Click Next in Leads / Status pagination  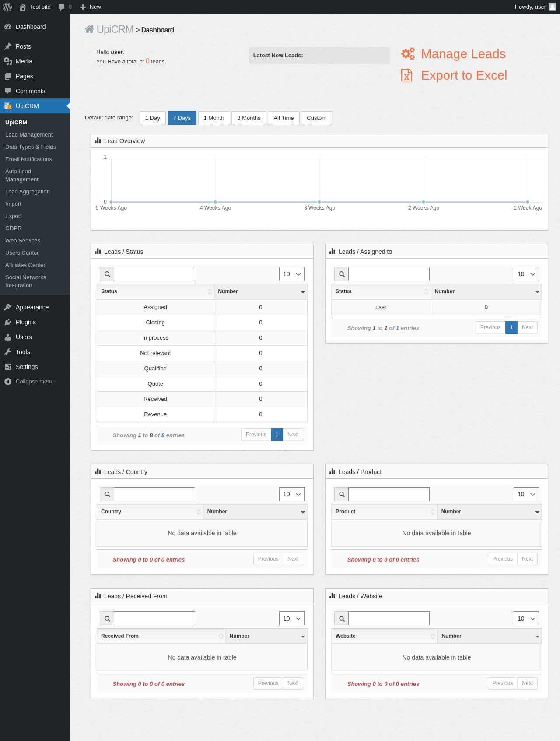[x=293, y=435]
